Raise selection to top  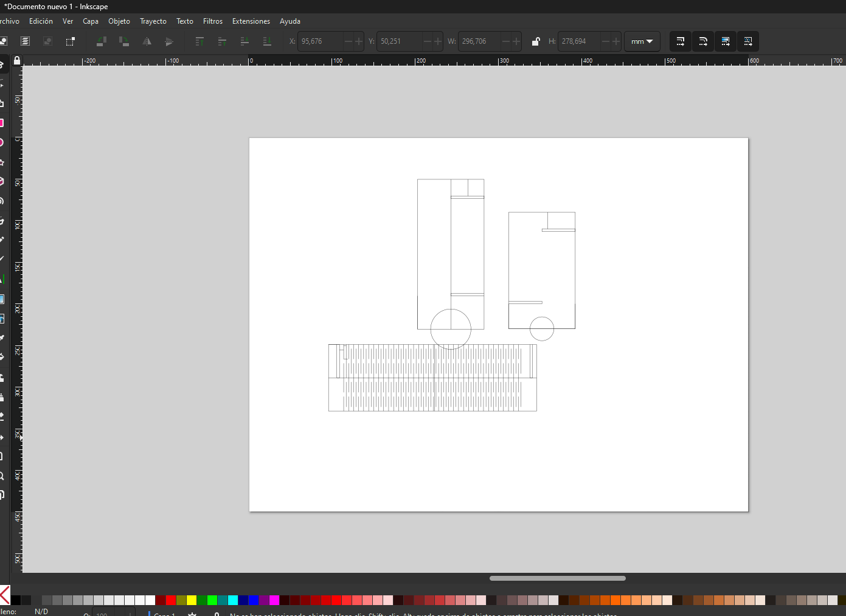point(199,41)
